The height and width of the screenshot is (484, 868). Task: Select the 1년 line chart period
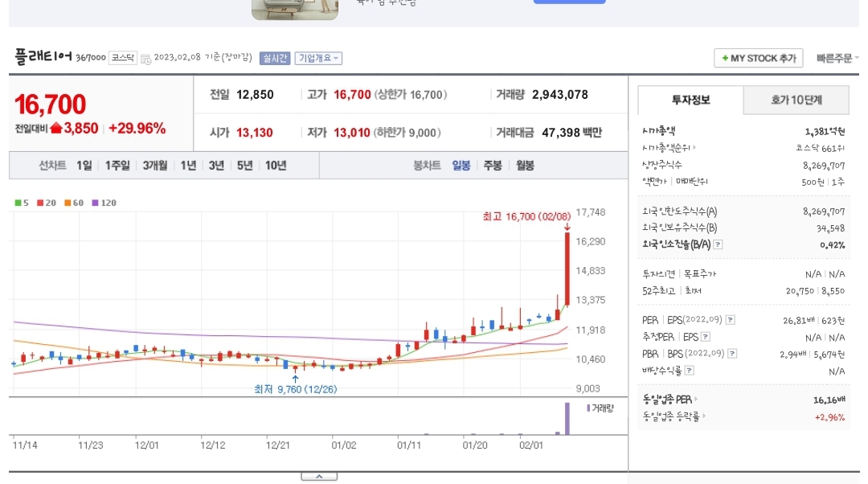coord(188,165)
